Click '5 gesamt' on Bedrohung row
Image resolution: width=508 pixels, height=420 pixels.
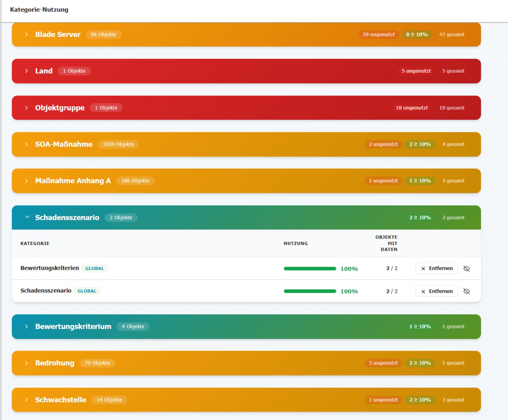pos(453,363)
